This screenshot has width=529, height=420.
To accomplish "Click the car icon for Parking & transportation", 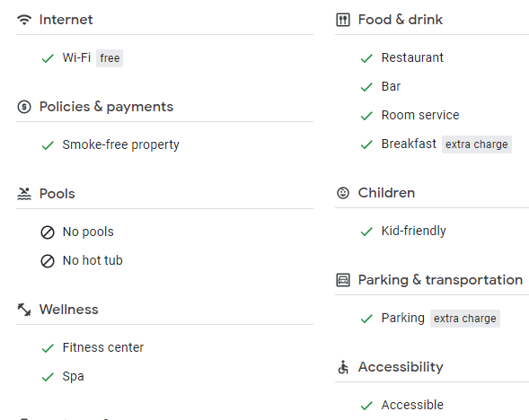I will tap(343, 280).
